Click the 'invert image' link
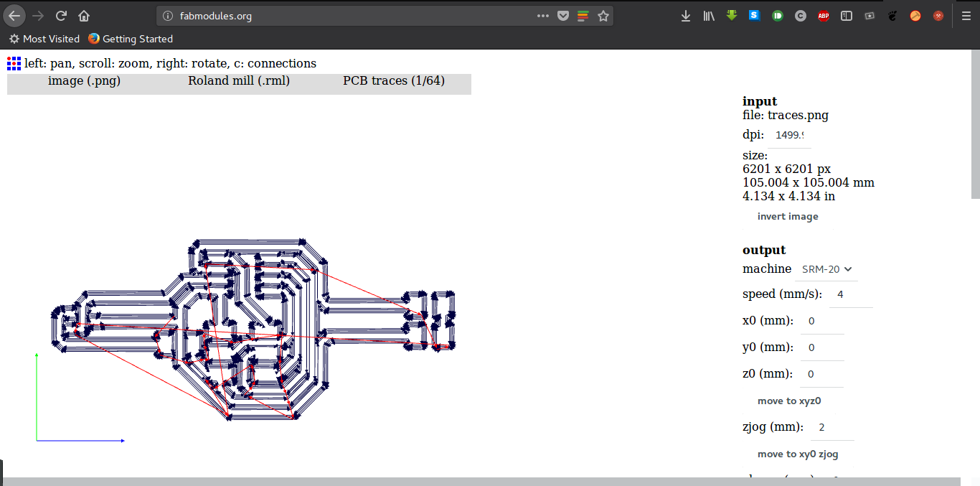 [x=788, y=216]
